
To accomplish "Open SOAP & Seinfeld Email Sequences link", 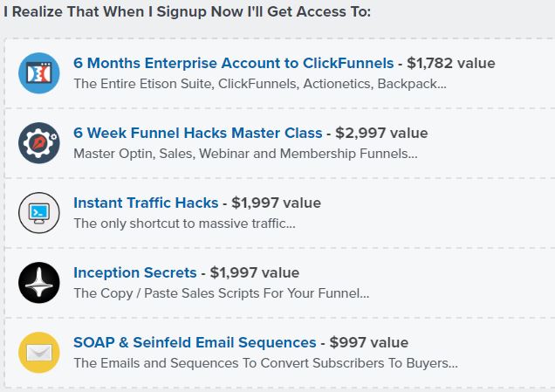I will tap(195, 342).
